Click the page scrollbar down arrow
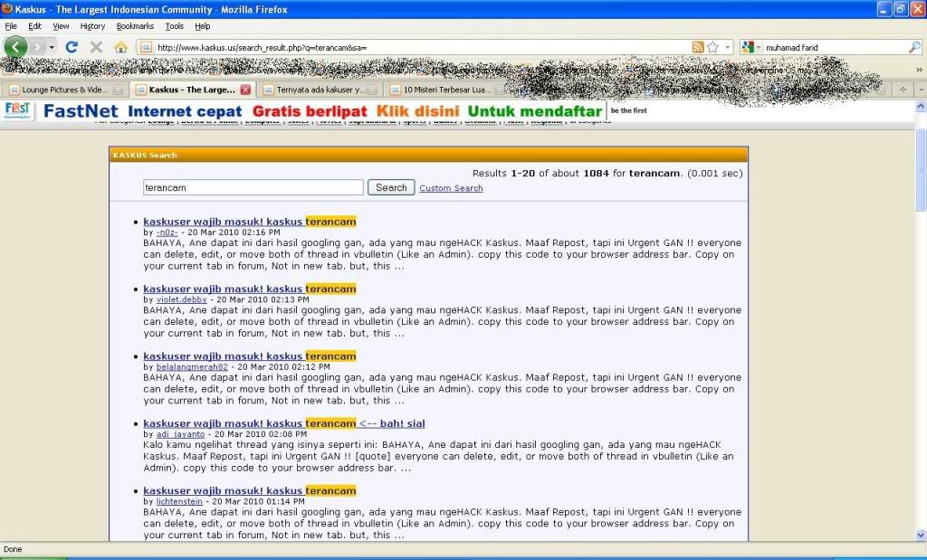 pos(921,536)
